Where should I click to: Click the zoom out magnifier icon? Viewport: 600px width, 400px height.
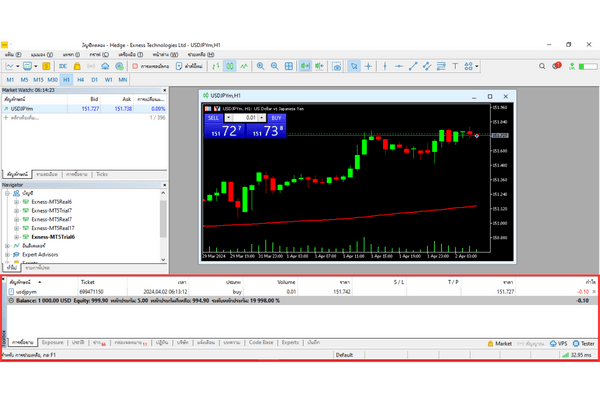(275, 66)
